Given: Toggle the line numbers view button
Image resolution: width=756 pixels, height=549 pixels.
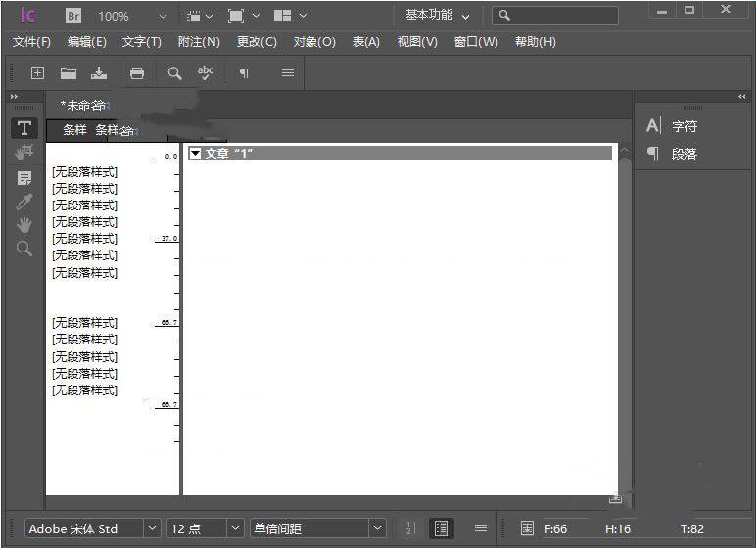Looking at the screenshot, I should point(410,528).
